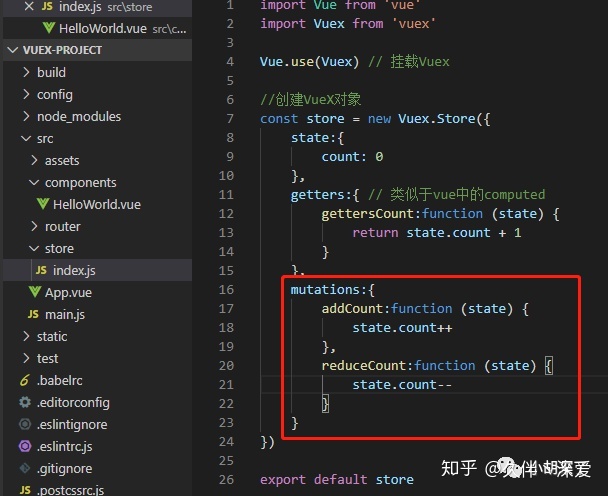The image size is (608, 496).
Task: Open main.js file
Action: click(x=65, y=315)
